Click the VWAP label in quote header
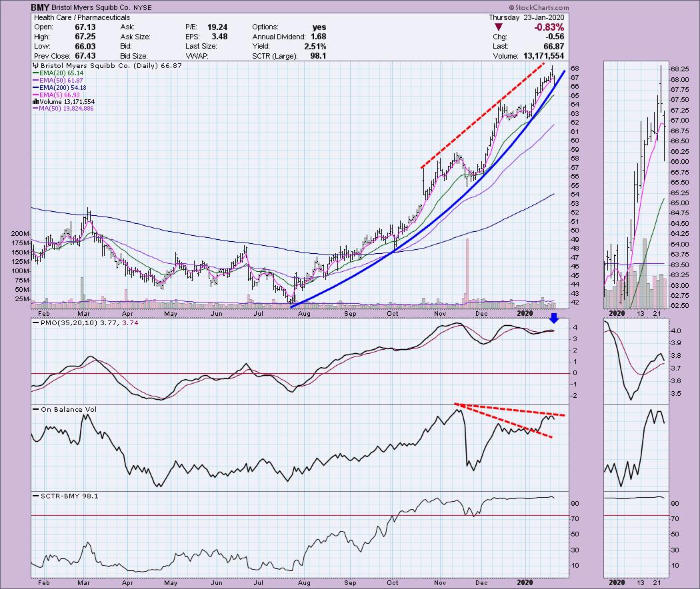The width and height of the screenshot is (700, 589). click(197, 56)
